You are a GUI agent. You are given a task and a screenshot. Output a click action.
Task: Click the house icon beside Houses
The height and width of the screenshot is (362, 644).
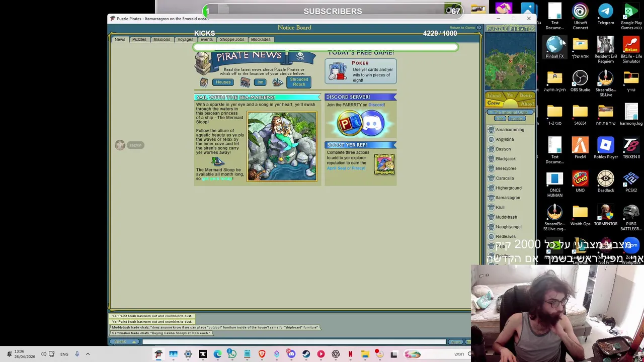click(x=204, y=82)
